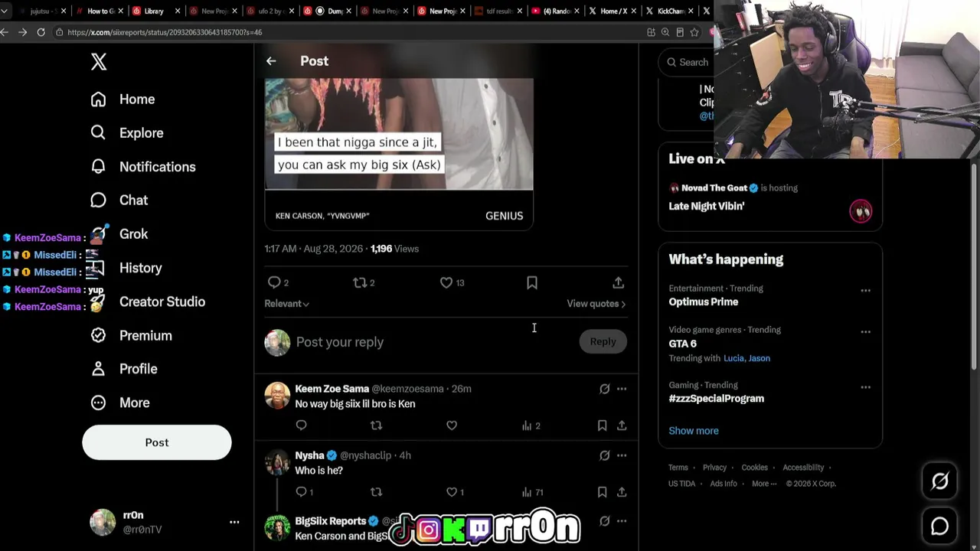Repost the main post
The image size is (980, 551).
360,282
